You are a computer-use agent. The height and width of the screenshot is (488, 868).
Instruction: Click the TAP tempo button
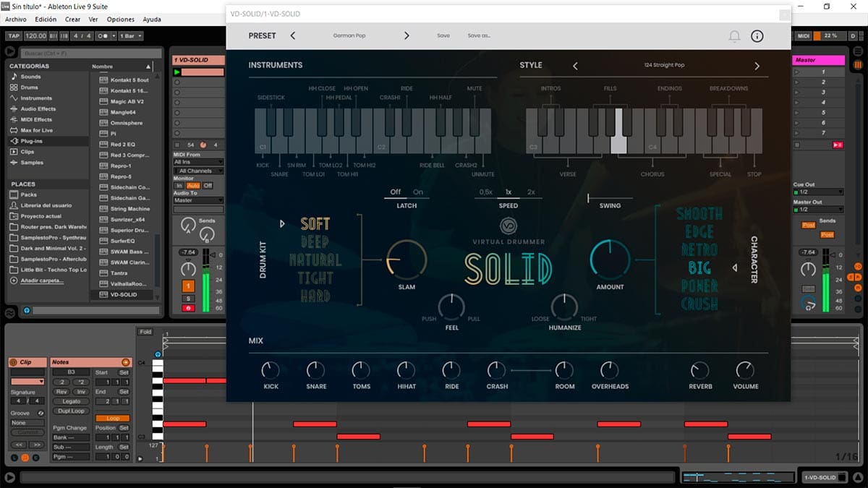pyautogui.click(x=14, y=36)
